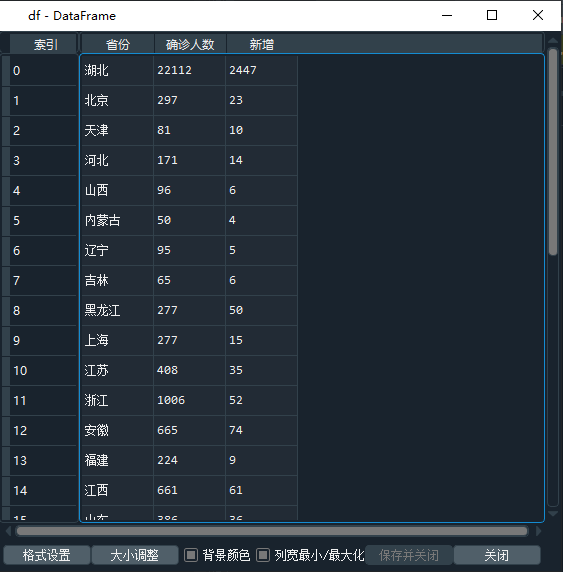This screenshot has height=572, width=563.
Task: Select the cell with value 22112
Action: [x=189, y=70]
